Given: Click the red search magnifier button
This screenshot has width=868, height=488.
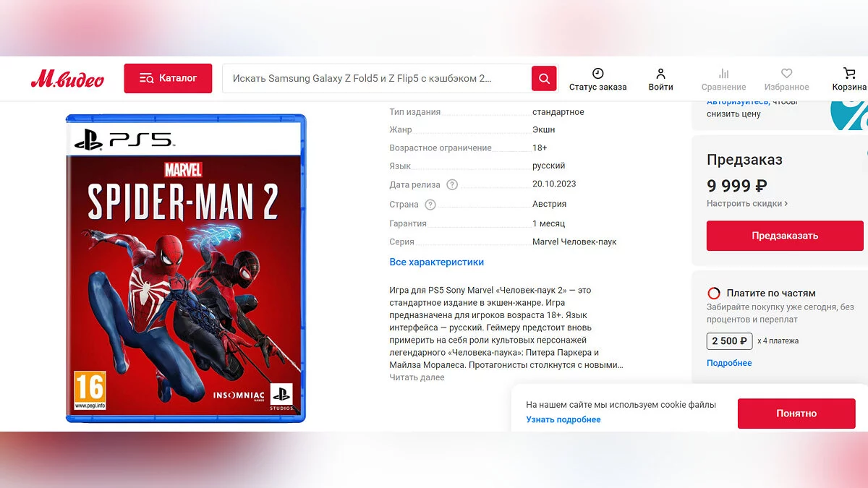Looking at the screenshot, I should coord(544,78).
